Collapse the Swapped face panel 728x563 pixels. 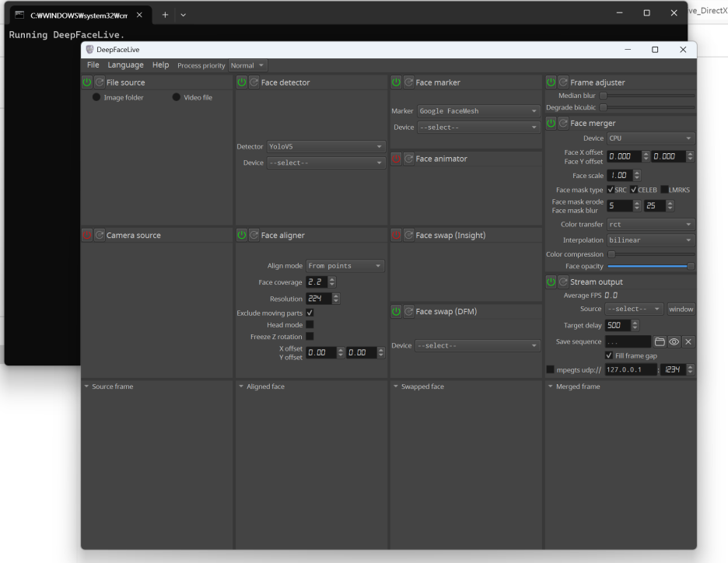396,386
